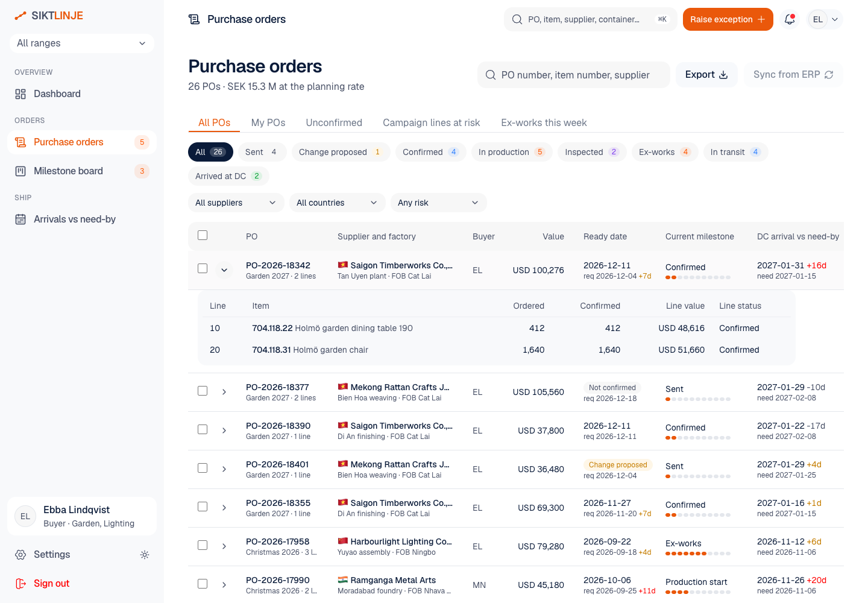Viewport: 868px width, 603px height.
Task: Open the notifications bell
Action: pyautogui.click(x=790, y=19)
